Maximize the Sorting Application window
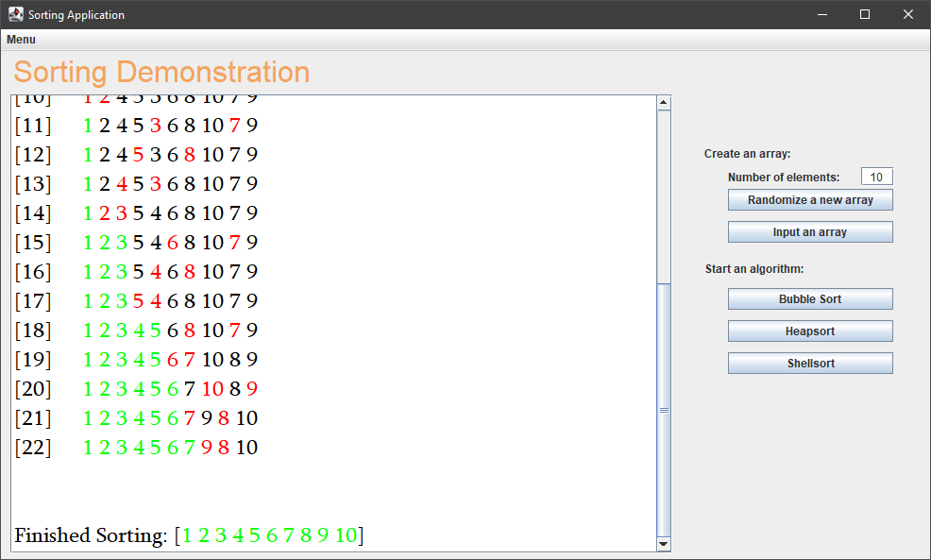Screen dimensions: 931x560 click(865, 14)
